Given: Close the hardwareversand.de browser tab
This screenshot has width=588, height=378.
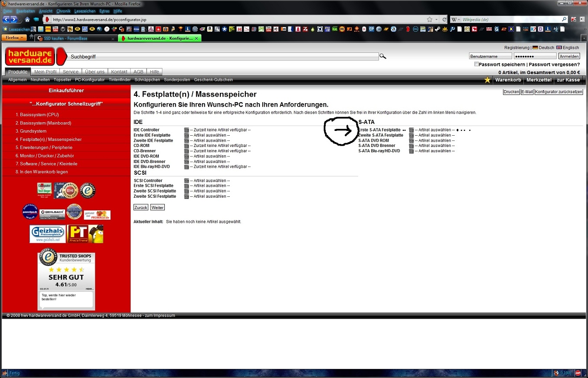Looking at the screenshot, I should [196, 38].
